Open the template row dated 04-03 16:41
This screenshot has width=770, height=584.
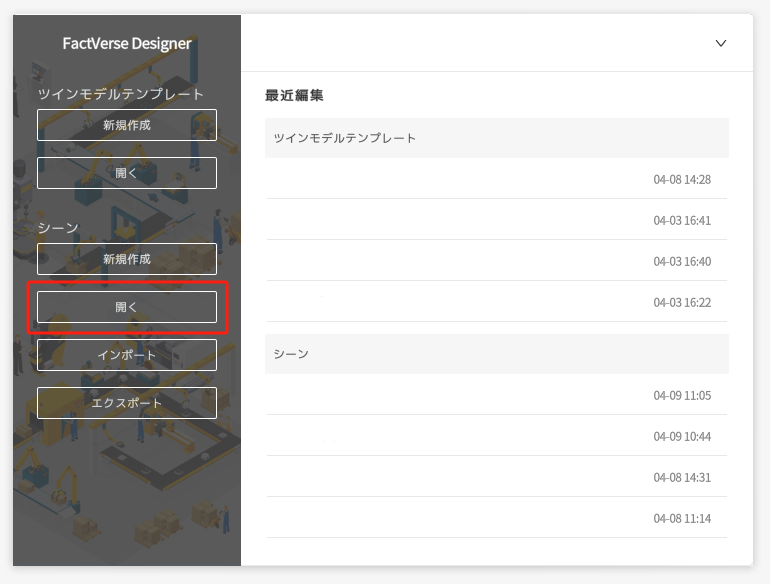pyautogui.click(x=497, y=220)
